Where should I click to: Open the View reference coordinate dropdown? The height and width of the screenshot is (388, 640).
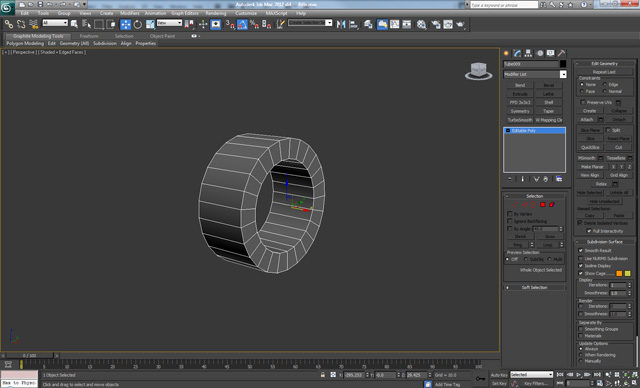click(169, 23)
